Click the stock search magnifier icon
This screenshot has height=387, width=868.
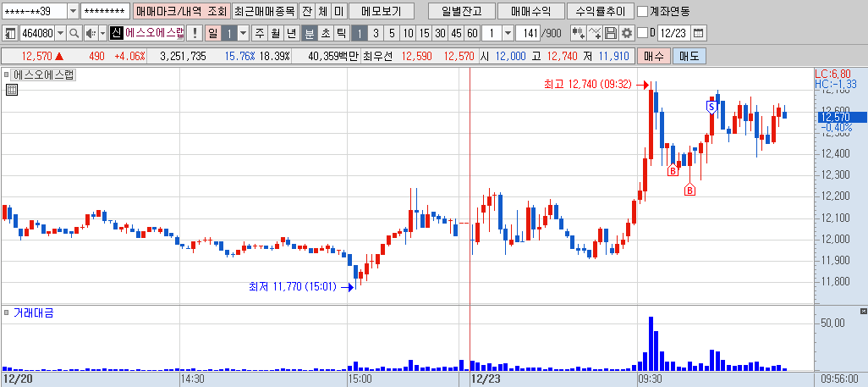(x=74, y=33)
